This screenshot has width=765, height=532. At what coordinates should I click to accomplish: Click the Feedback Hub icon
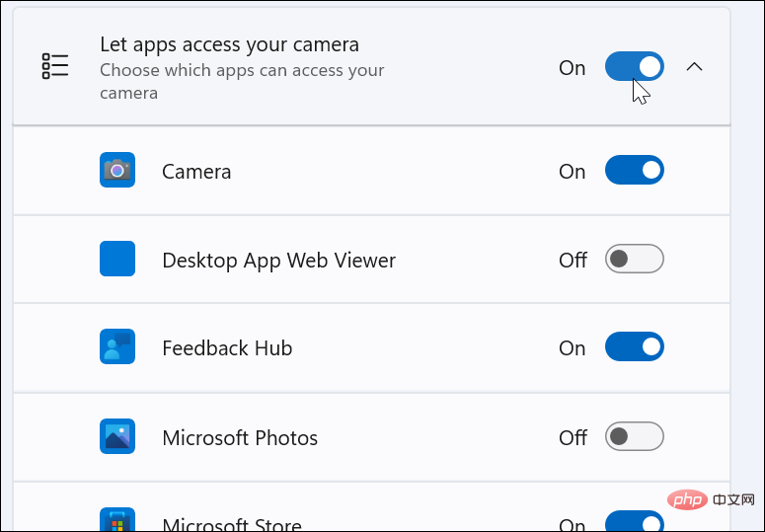coord(117,346)
